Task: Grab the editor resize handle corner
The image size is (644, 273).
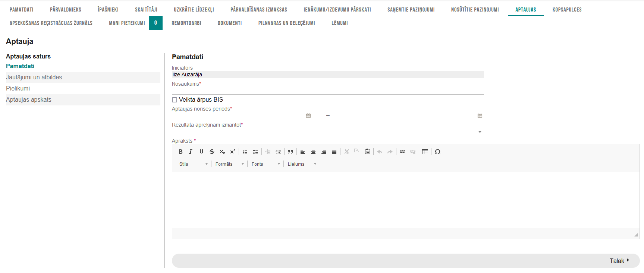Action: coord(636,235)
